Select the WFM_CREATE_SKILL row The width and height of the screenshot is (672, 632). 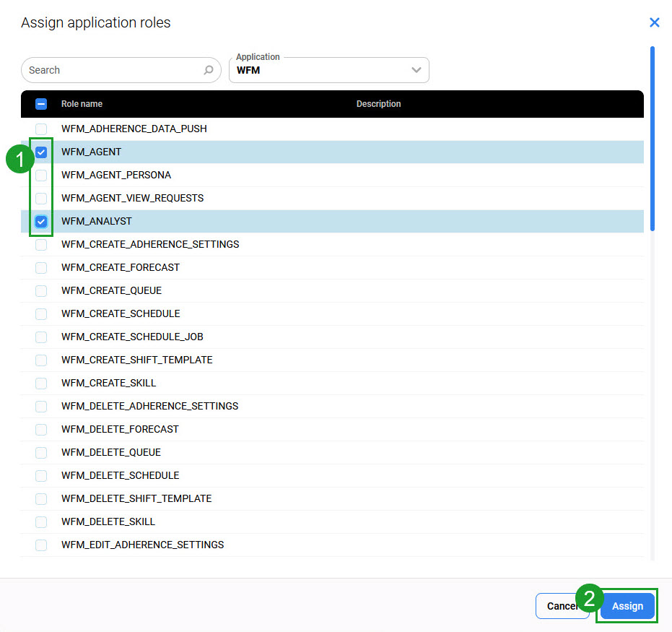[108, 383]
